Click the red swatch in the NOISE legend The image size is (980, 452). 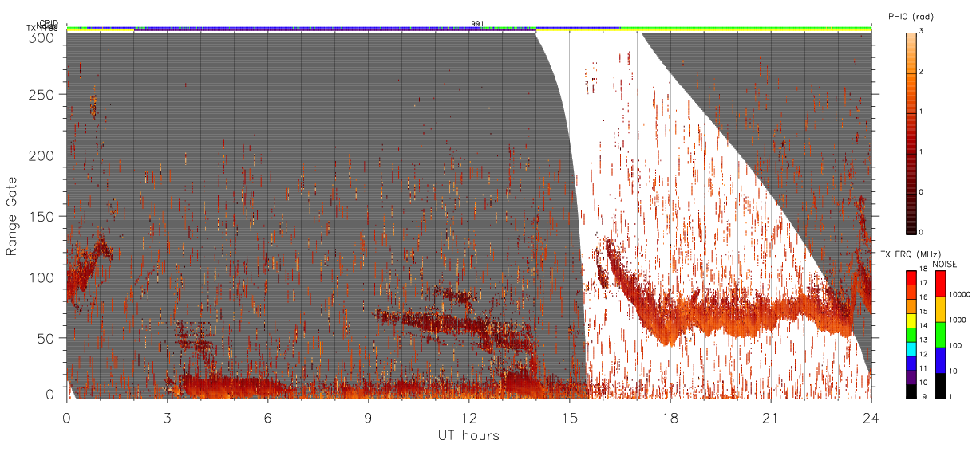click(941, 284)
